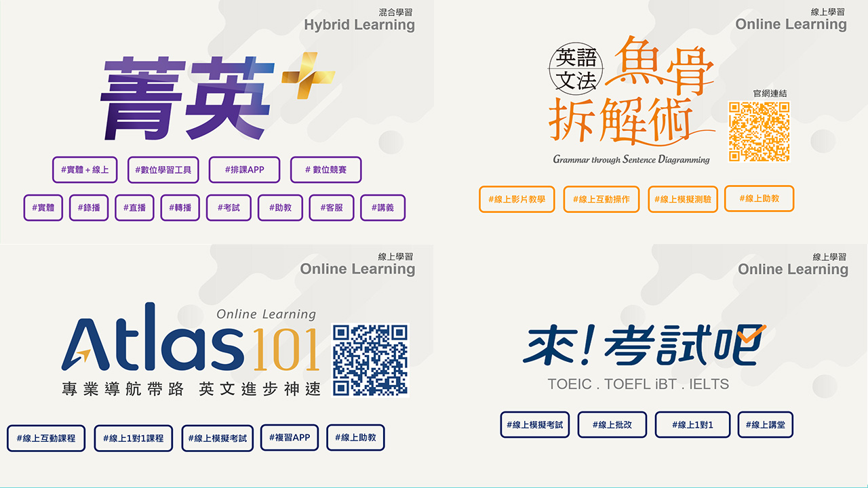Choose the #線上互動課程 tag
868x488 pixels.
46,438
